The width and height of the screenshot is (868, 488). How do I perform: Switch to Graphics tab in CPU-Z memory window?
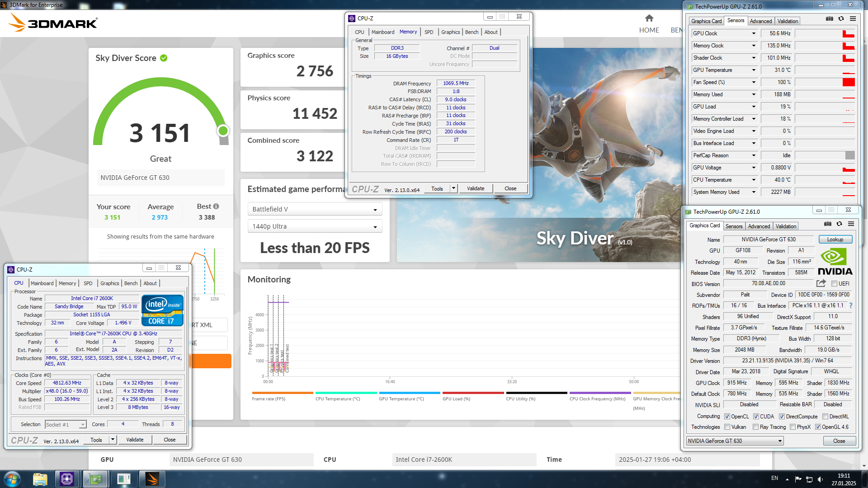pyautogui.click(x=450, y=32)
